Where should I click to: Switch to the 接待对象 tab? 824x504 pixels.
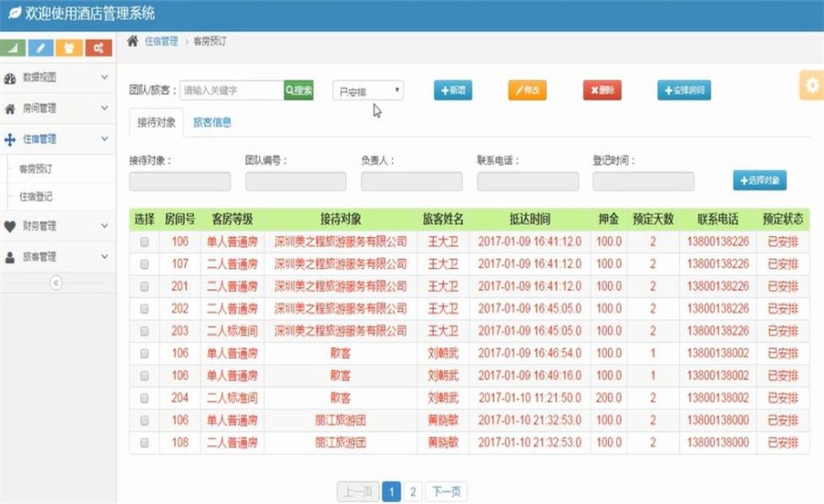(156, 123)
